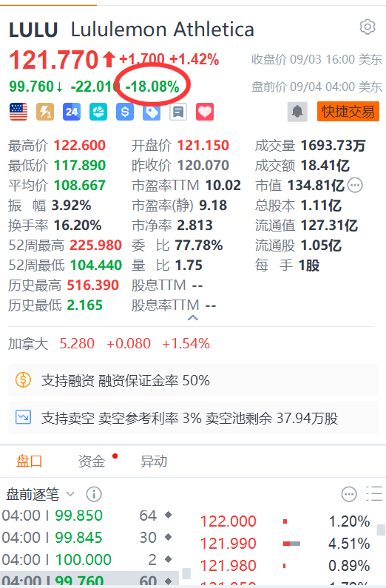386x588 pixels.
Task: Open more options next to 市值
Action: (355, 185)
